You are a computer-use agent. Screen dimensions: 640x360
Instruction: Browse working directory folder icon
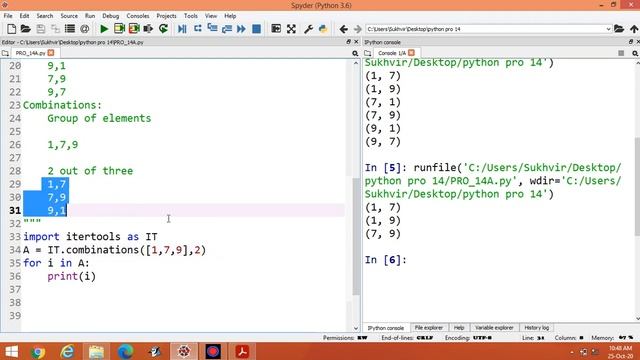619,29
